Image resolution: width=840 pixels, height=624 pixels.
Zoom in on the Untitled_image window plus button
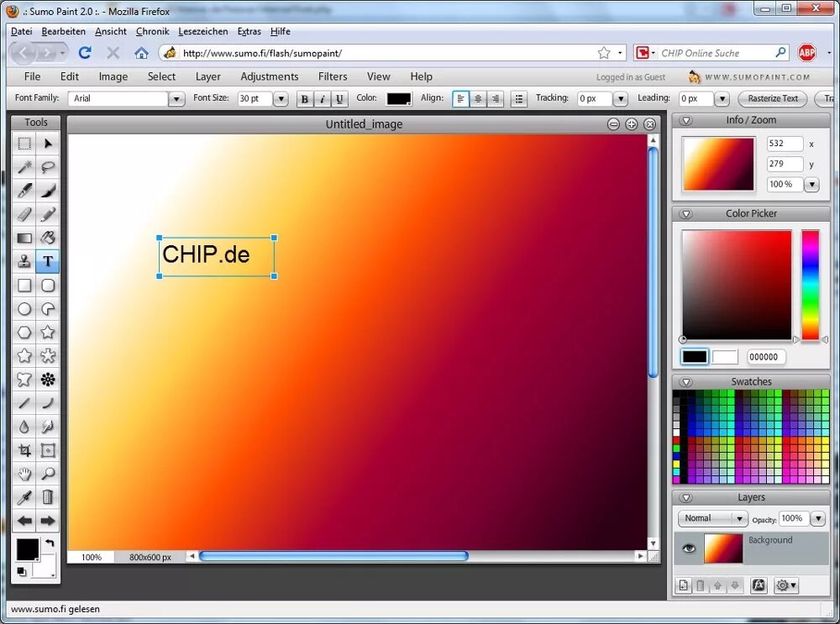tap(632, 124)
